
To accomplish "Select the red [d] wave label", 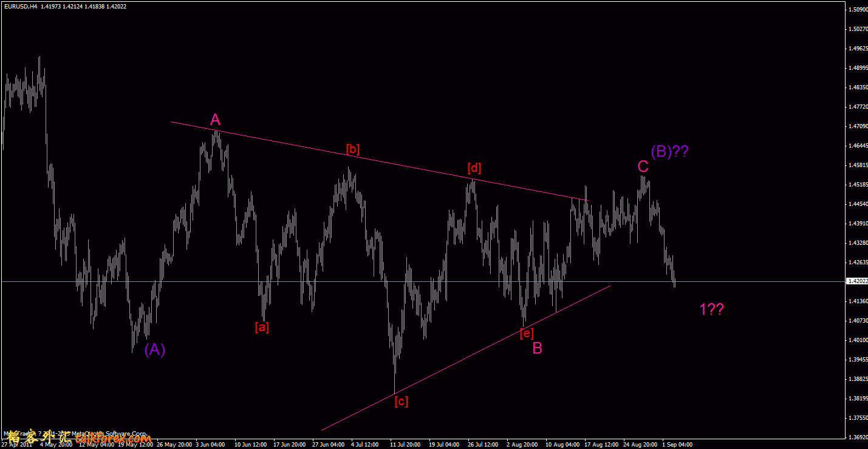I will click(474, 168).
